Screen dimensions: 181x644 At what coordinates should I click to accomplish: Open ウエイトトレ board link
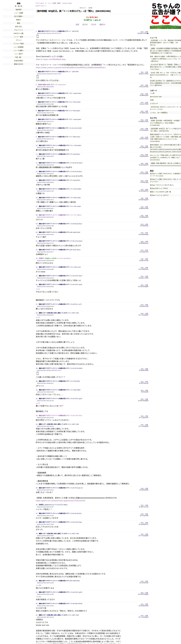pos(18,30)
